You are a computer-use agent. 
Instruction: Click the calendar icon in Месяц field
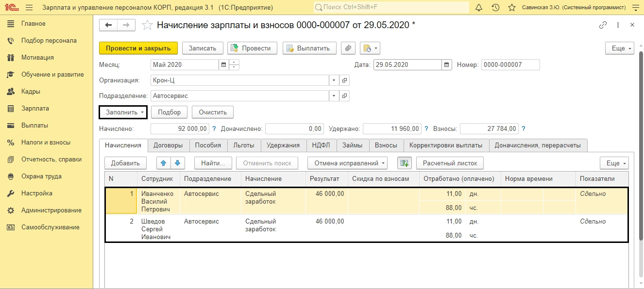(223, 64)
